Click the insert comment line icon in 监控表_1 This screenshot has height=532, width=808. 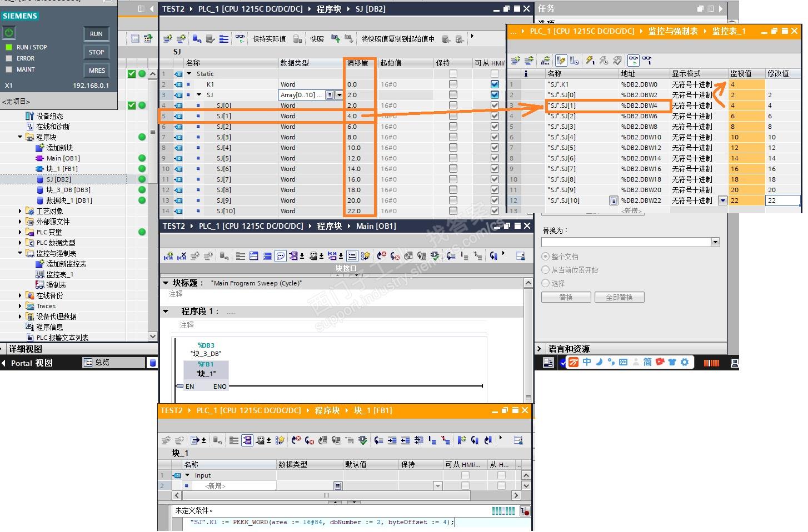[545, 60]
